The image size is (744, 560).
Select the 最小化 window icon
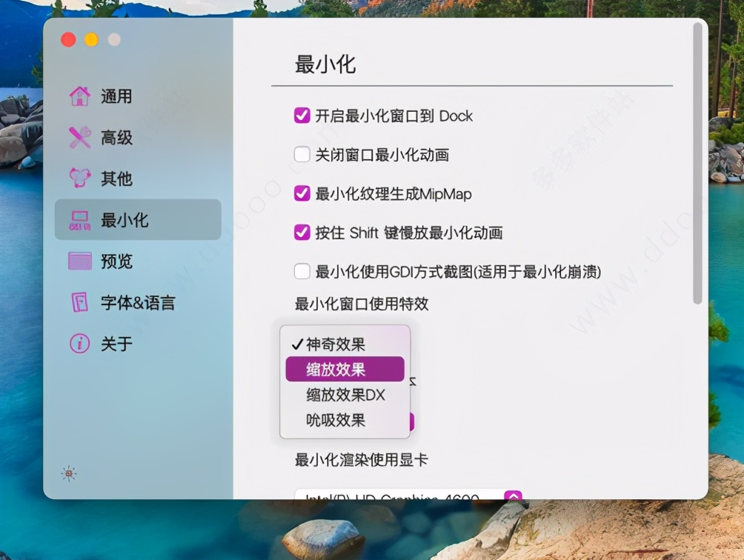click(80, 219)
